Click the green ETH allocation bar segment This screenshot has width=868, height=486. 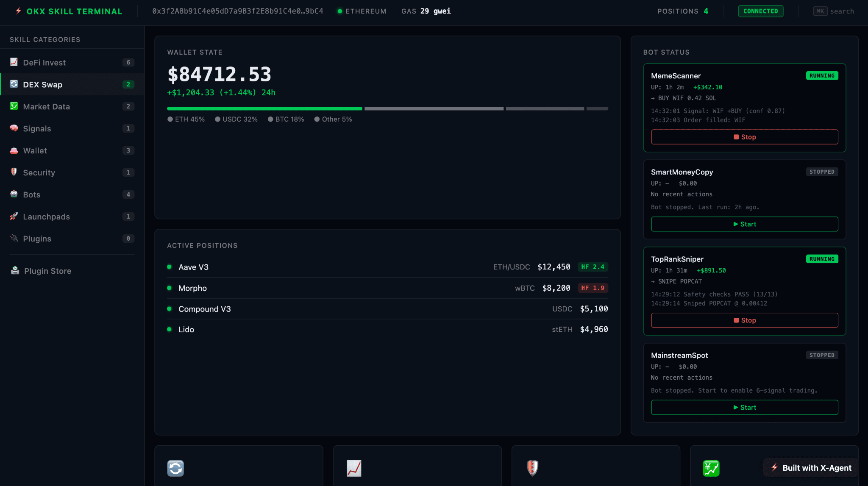pos(265,108)
